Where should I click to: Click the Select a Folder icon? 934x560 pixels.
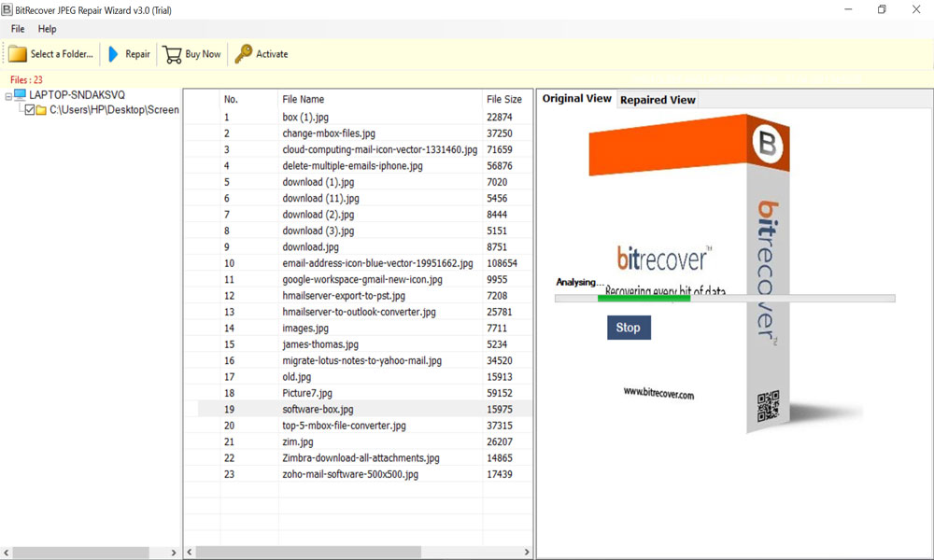(17, 54)
